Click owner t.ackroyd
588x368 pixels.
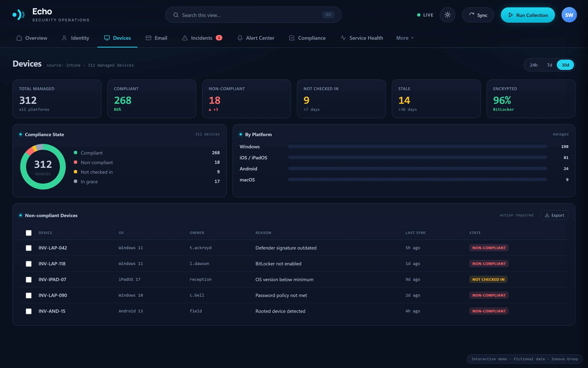(200, 248)
